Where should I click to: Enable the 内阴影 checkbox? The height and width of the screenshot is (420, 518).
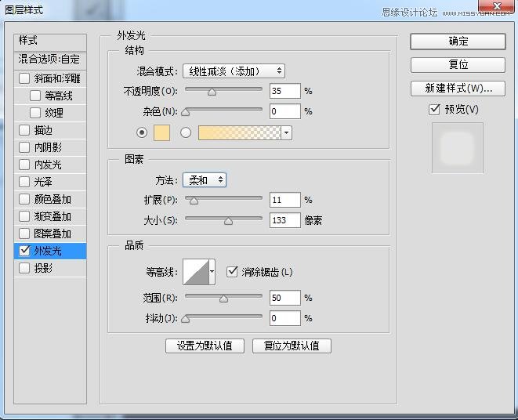click(x=24, y=147)
